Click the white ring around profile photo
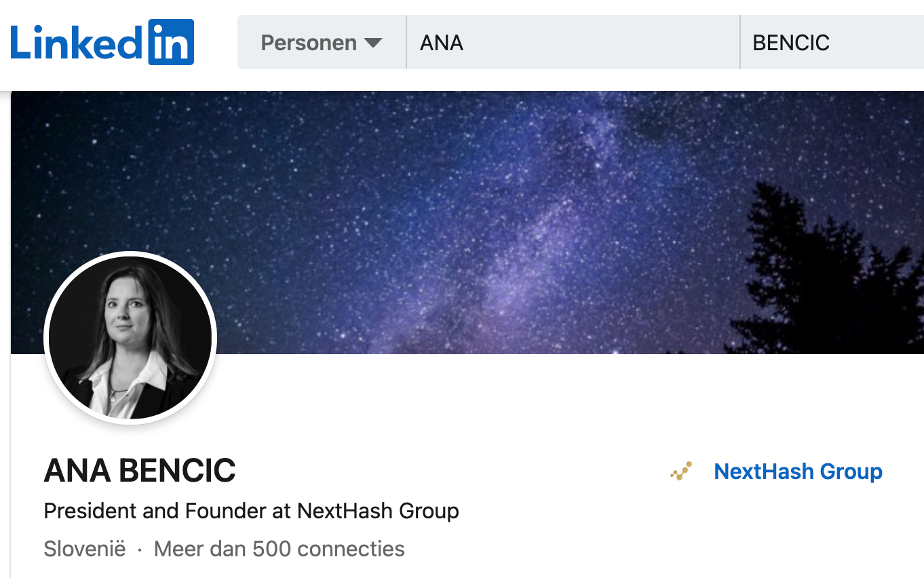The width and height of the screenshot is (924, 578). (x=130, y=254)
